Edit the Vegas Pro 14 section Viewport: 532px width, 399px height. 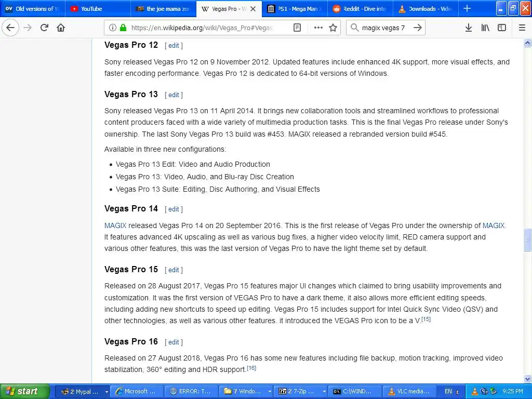[x=174, y=209]
